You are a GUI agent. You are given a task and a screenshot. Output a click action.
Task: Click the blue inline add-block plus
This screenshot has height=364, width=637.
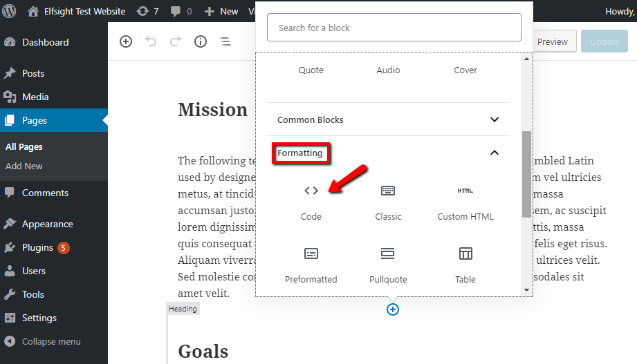392,309
